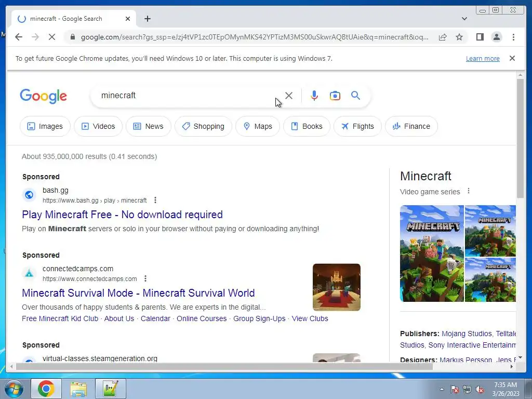Switch to Maps results

coord(258,126)
